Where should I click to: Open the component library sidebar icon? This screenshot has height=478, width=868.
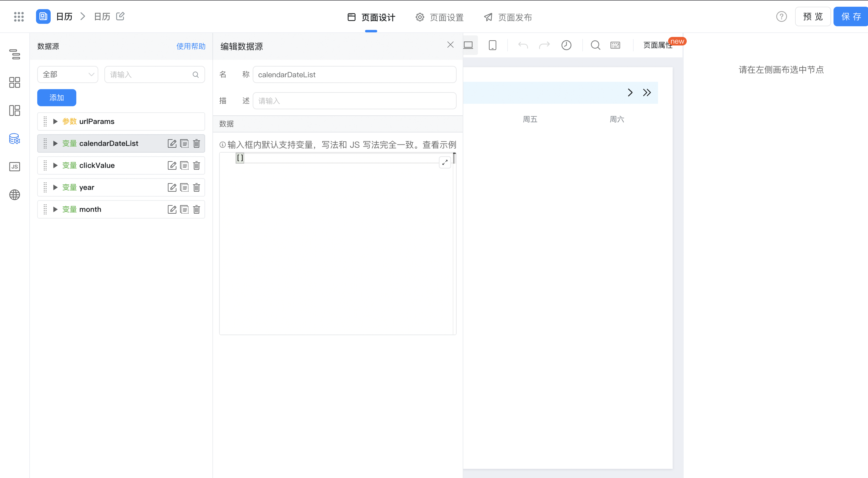14,82
